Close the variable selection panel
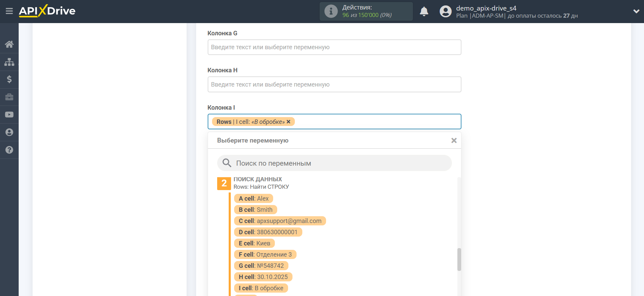644x296 pixels. [454, 141]
